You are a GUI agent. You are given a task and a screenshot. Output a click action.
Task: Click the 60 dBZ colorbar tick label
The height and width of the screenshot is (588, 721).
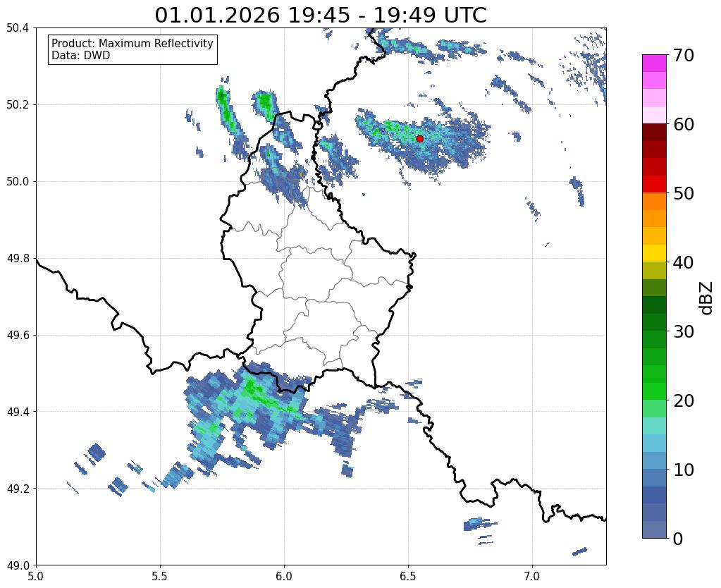683,124
